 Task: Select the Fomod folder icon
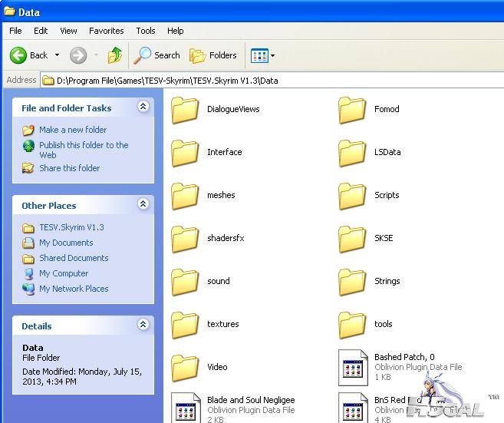[352, 110]
